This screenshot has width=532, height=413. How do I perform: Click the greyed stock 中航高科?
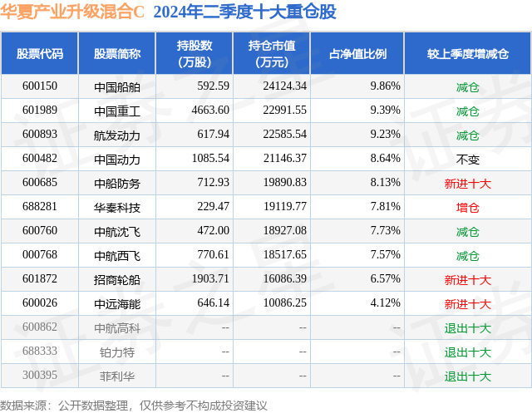pos(117,328)
